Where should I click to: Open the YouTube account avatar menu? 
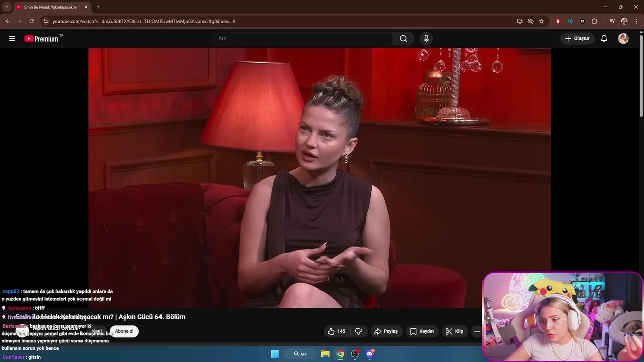pos(623,39)
